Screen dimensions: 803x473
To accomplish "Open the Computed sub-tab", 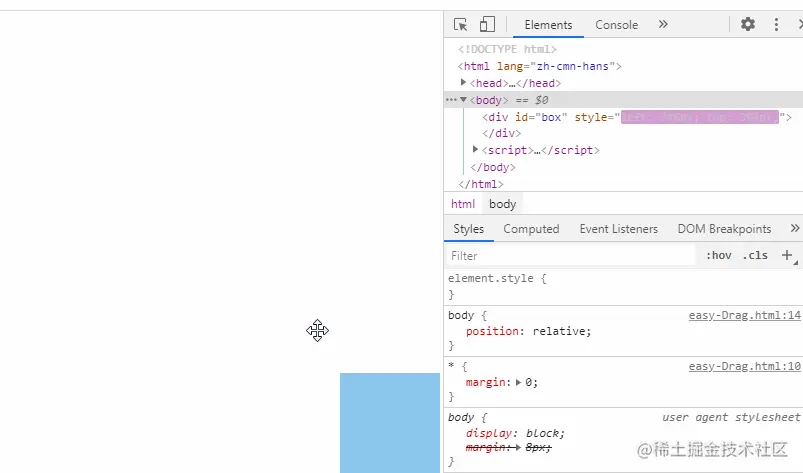I will [x=531, y=229].
